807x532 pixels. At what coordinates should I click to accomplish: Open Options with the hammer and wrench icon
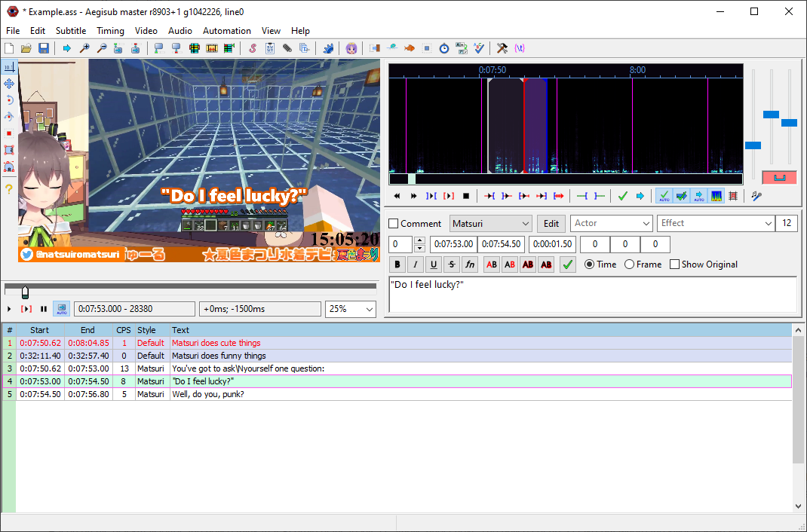pos(502,48)
